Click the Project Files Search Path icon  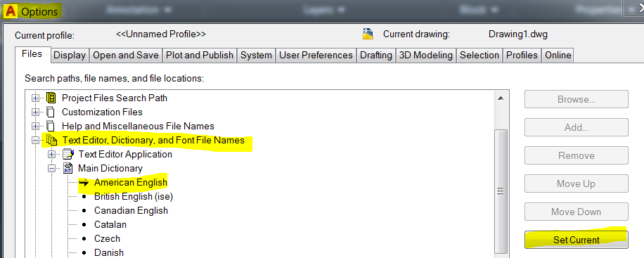51,98
